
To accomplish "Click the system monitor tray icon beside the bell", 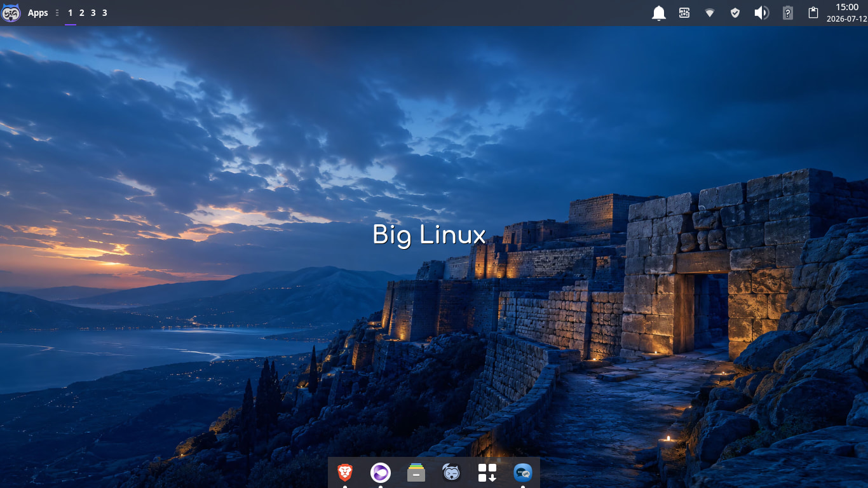I will (x=684, y=13).
